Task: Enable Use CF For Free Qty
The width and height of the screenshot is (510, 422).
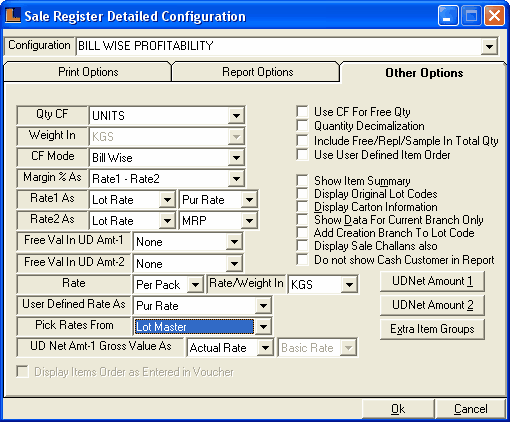Action: coord(302,111)
